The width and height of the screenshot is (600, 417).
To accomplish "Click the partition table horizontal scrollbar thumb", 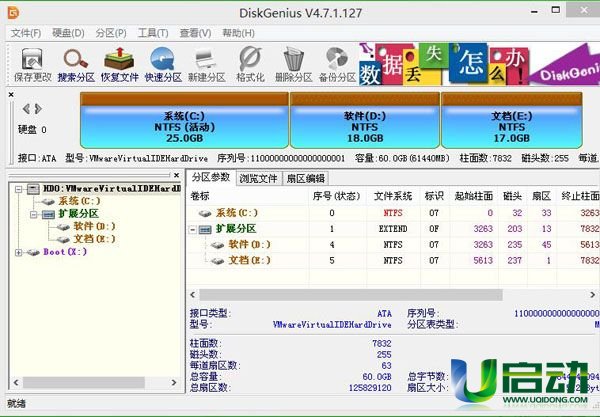I will click(x=351, y=295).
